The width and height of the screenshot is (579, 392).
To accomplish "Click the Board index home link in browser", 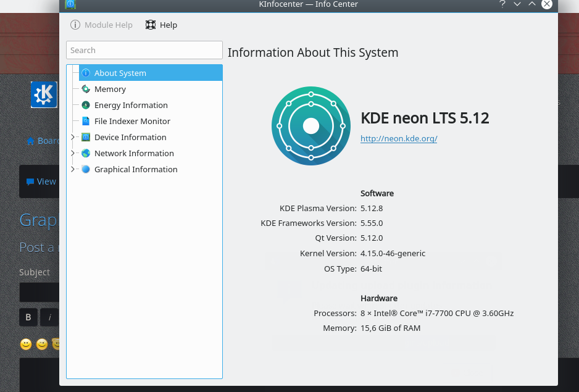I will click(43, 141).
